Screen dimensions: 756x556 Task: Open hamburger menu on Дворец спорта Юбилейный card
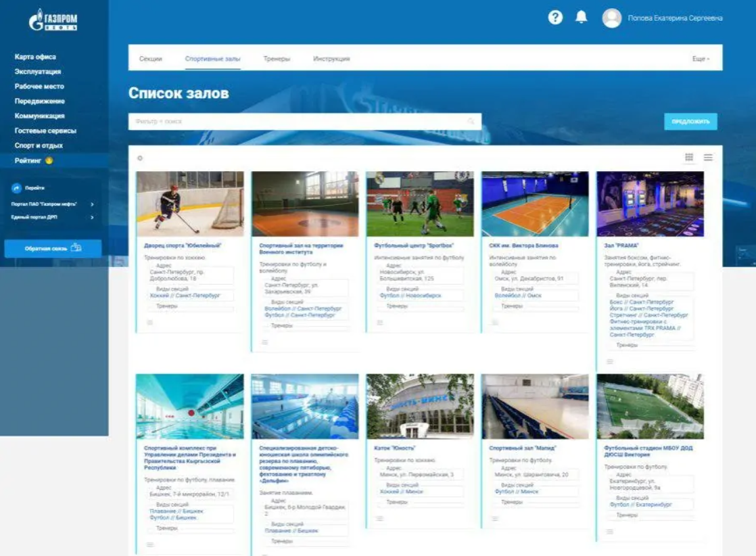[x=150, y=323]
